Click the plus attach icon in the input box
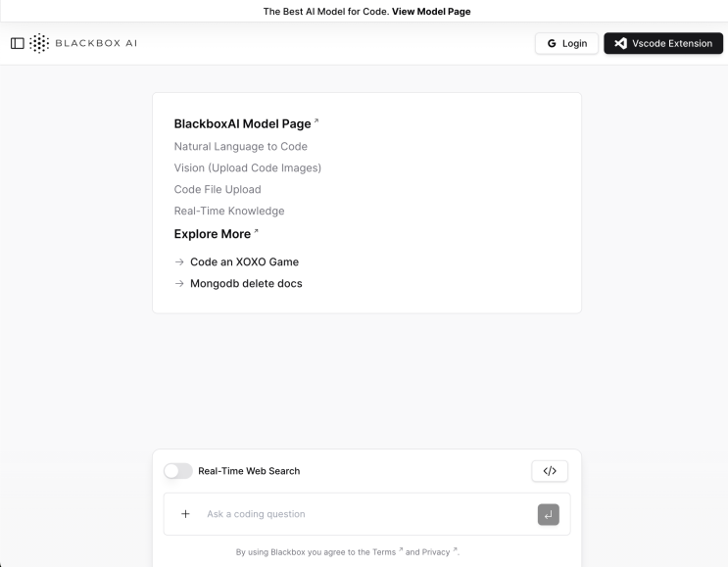The image size is (728, 567). [x=185, y=514]
